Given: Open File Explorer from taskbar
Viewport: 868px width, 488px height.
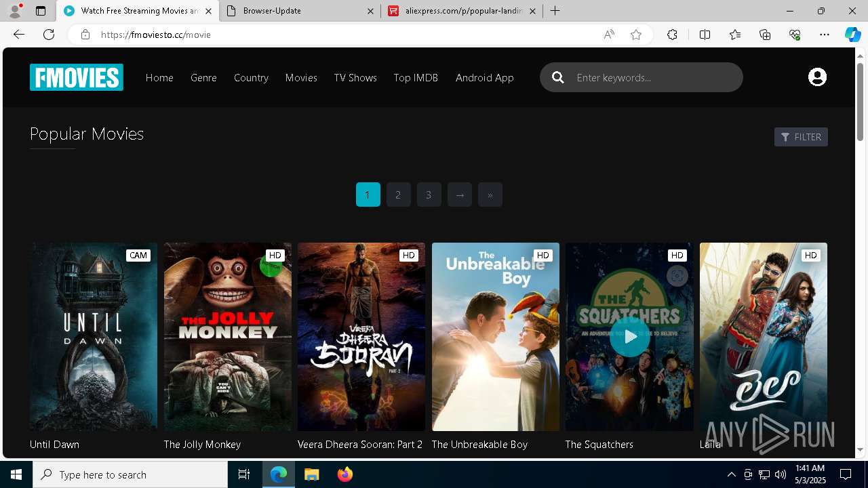Looking at the screenshot, I should [311, 474].
